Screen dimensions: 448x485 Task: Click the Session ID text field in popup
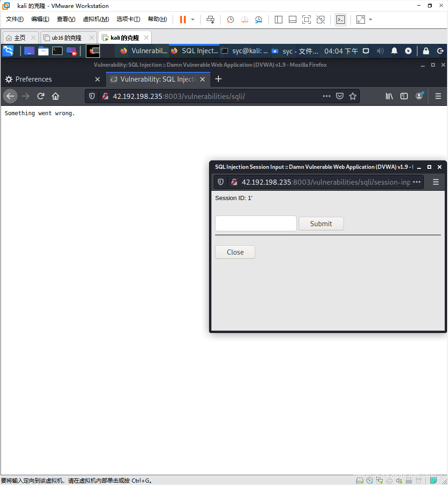(x=256, y=223)
